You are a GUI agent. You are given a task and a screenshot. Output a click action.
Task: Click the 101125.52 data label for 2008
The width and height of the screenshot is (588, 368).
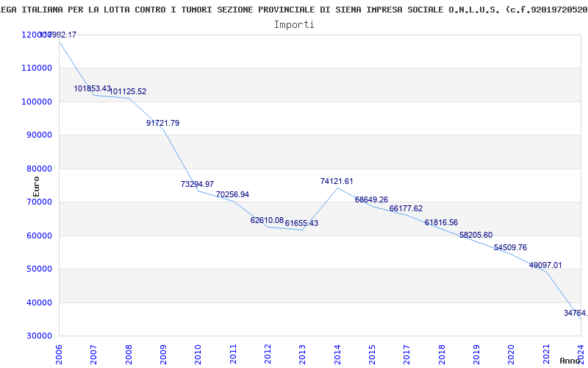[127, 91]
